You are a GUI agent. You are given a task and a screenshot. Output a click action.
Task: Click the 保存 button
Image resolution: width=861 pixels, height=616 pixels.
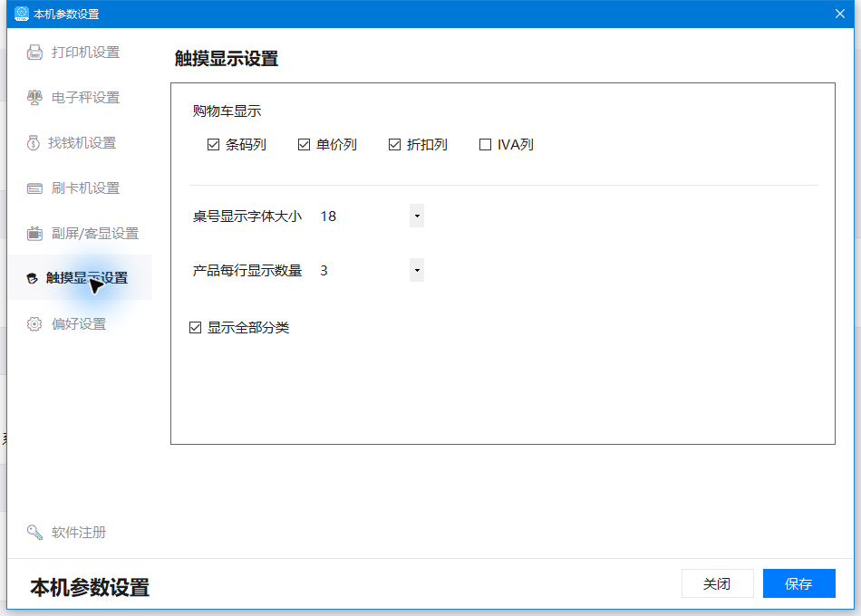799,583
